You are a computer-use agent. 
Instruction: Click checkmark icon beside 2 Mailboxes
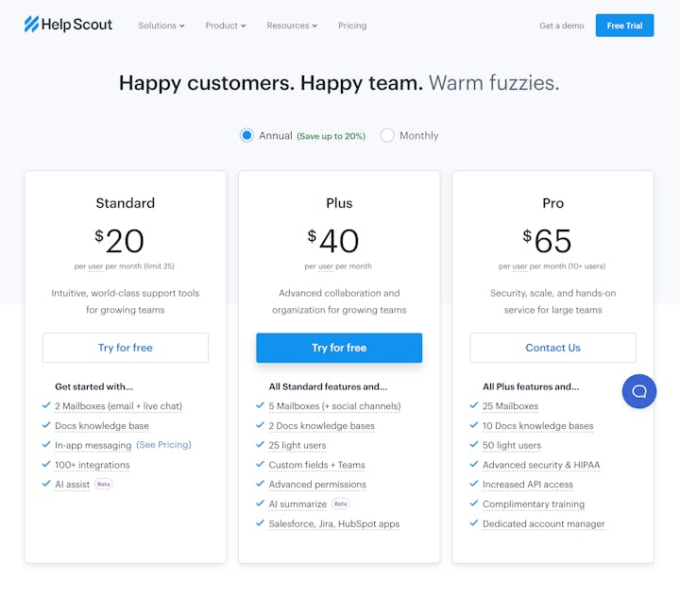[46, 405]
